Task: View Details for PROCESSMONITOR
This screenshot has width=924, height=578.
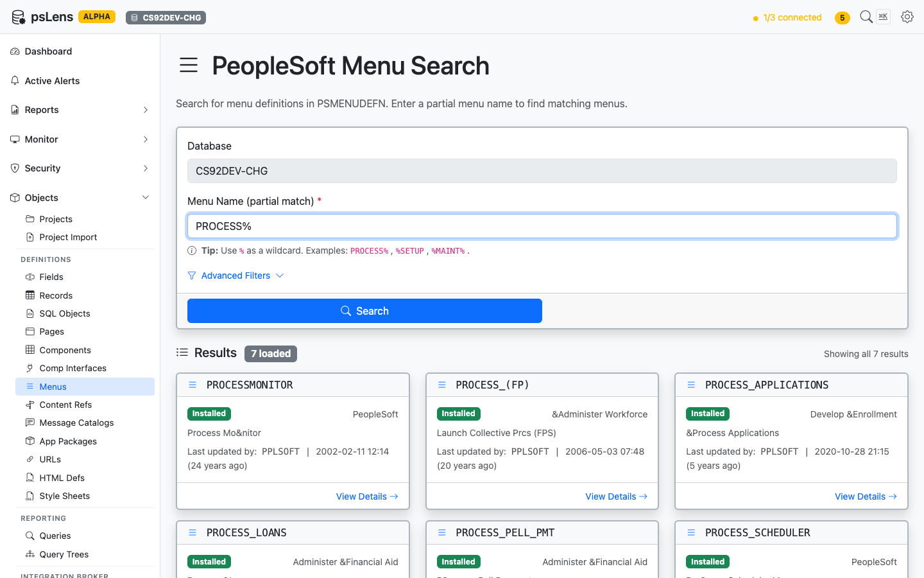Action: 367,496
